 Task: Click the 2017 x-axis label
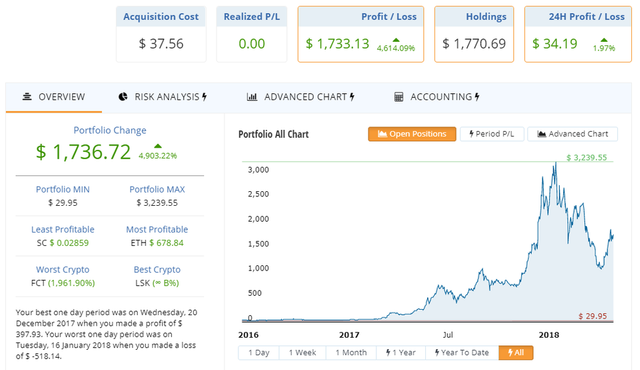click(x=349, y=335)
